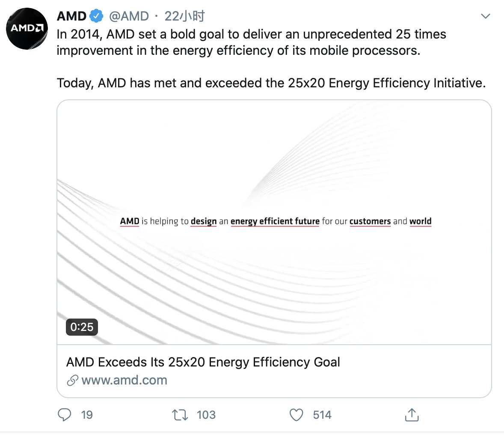Open the www.amd.com link
504x435 pixels.
tap(124, 380)
